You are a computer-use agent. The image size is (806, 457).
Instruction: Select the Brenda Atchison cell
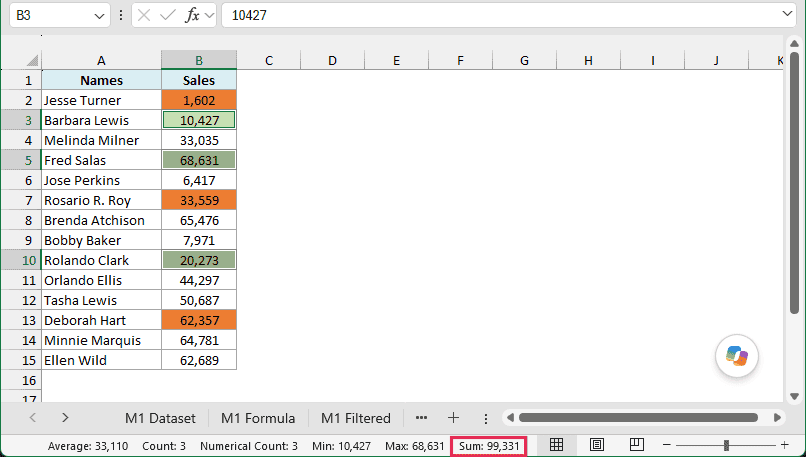pos(101,221)
